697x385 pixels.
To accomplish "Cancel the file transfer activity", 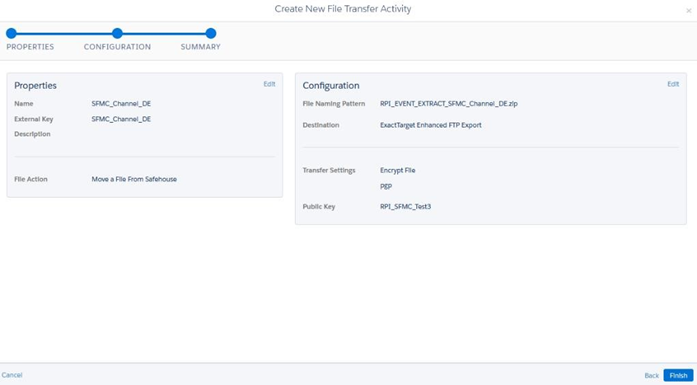I will tap(12, 375).
